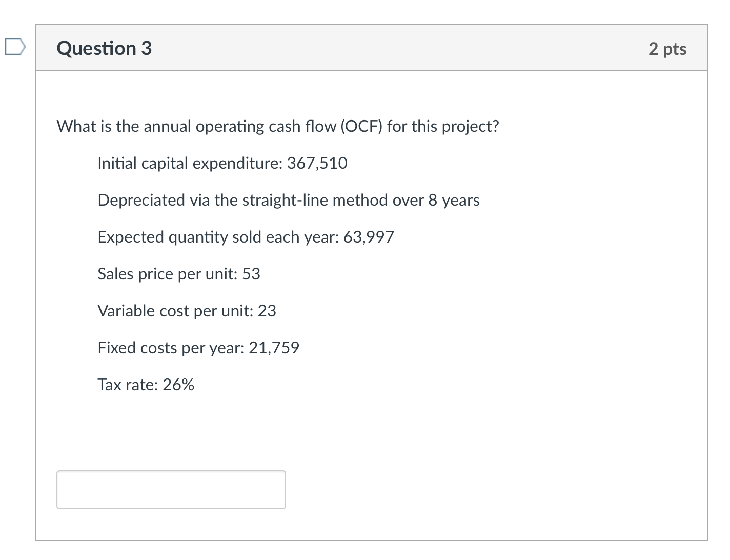730x560 pixels.
Task: Click the 2 pts label
Action: (667, 49)
